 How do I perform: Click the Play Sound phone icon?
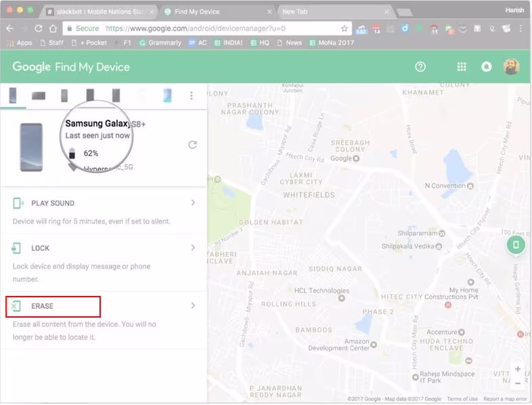coord(18,203)
